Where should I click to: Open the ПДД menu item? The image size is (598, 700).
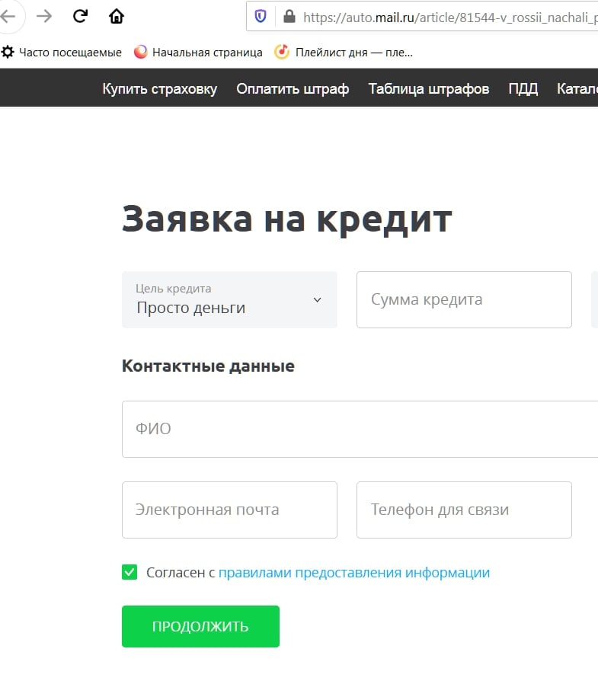point(523,88)
